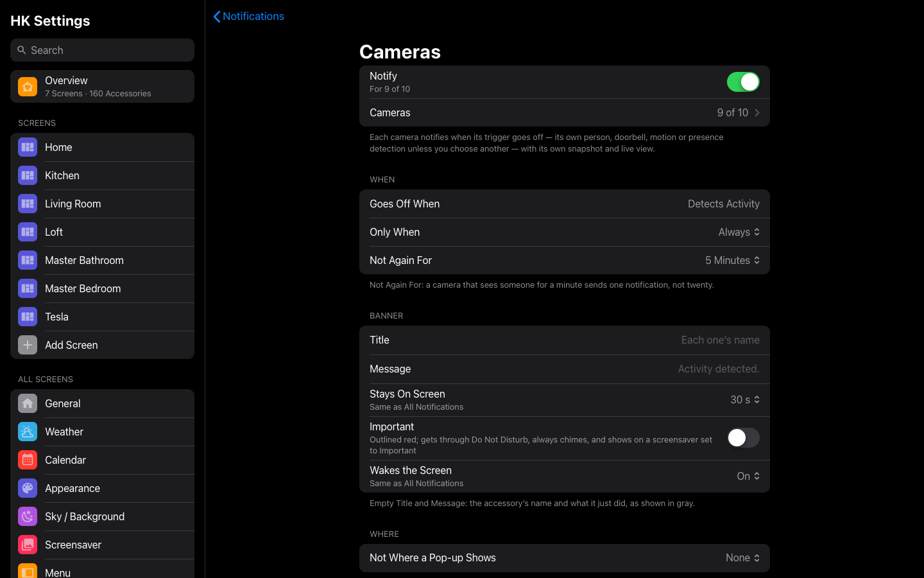Click the General house icon
This screenshot has height=578, width=924.
[28, 403]
